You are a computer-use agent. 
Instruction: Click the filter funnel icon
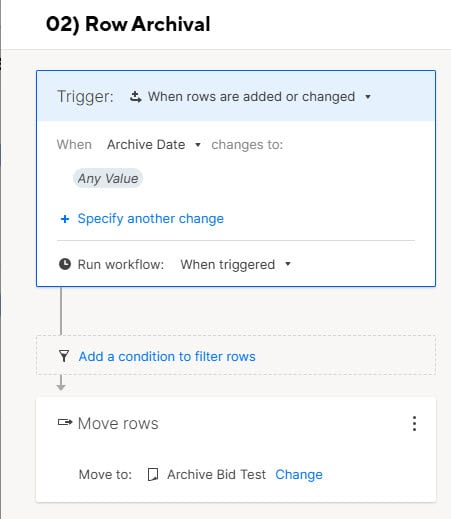[x=64, y=356]
